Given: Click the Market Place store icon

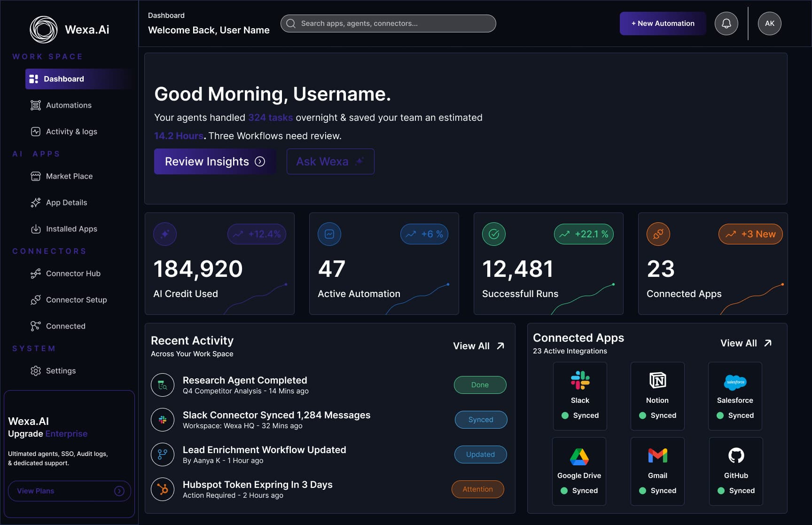Looking at the screenshot, I should pyautogui.click(x=36, y=176).
